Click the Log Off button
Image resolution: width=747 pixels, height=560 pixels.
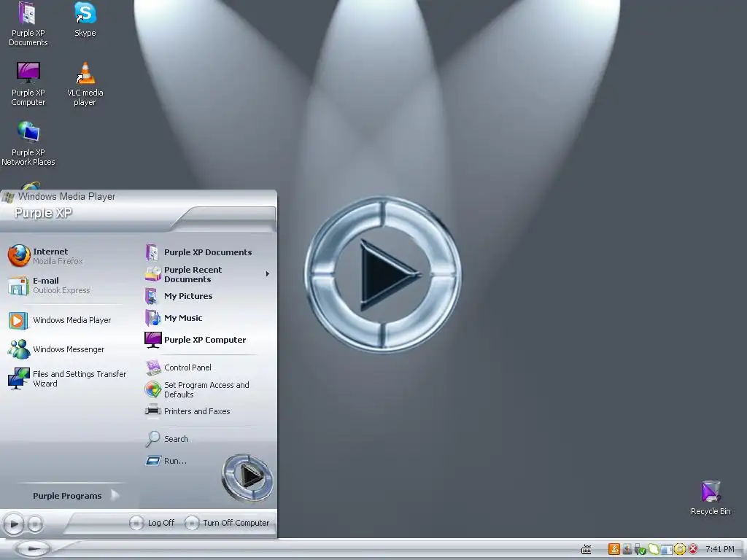point(152,523)
